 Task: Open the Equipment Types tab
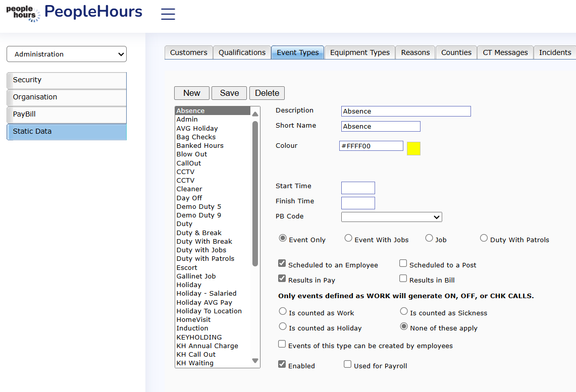tap(359, 52)
